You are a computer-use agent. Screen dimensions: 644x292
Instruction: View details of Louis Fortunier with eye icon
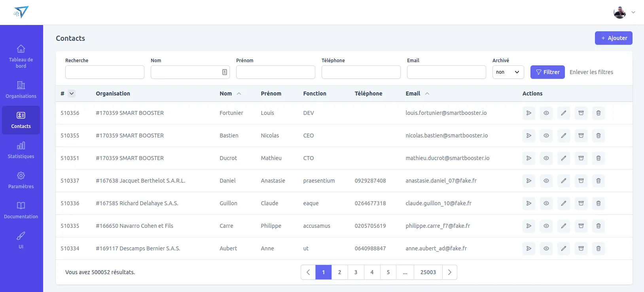[546, 113]
